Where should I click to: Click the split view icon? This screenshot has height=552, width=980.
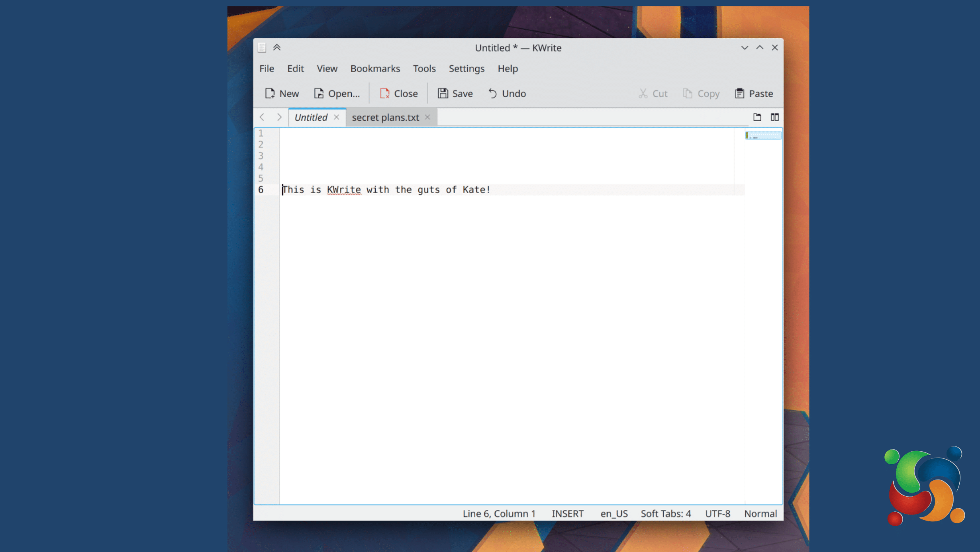pos(774,117)
